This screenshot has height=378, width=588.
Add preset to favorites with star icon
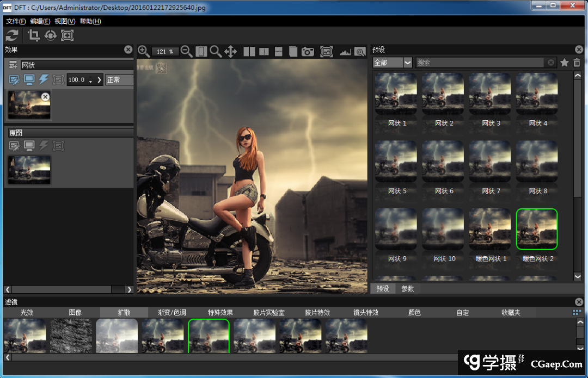pyautogui.click(x=565, y=63)
